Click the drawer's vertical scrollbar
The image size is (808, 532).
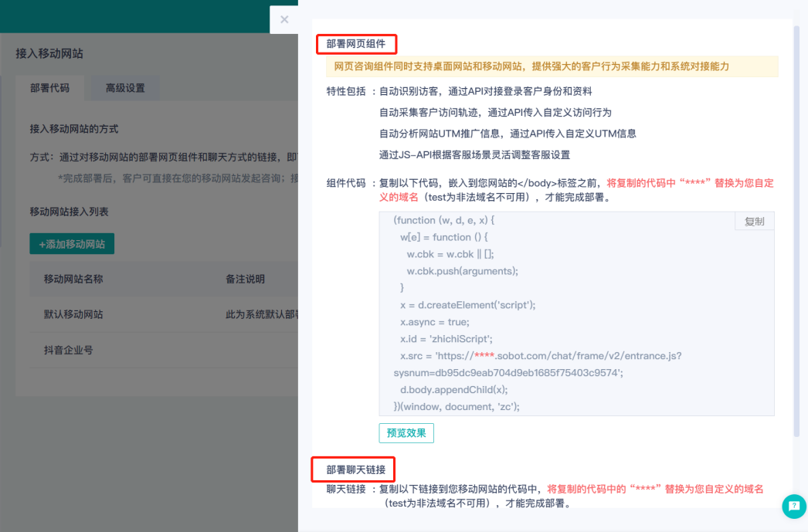tap(796, 232)
